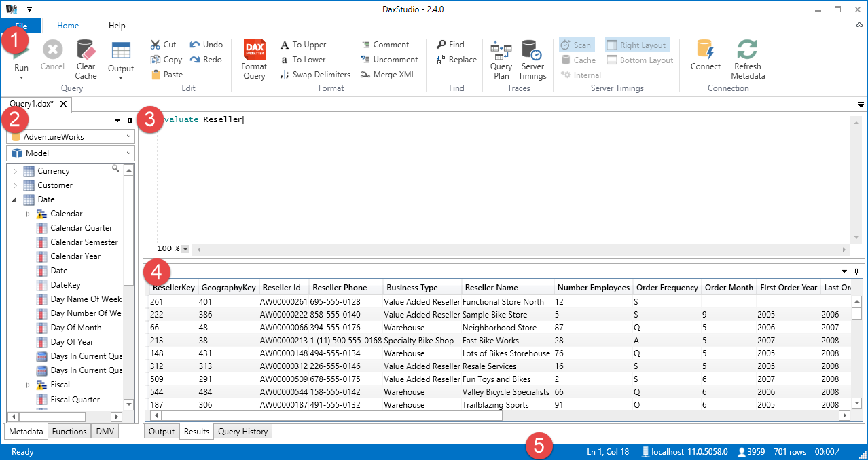Open the Model selection dropdown
Image resolution: width=868 pixels, height=460 pixels.
(71, 153)
